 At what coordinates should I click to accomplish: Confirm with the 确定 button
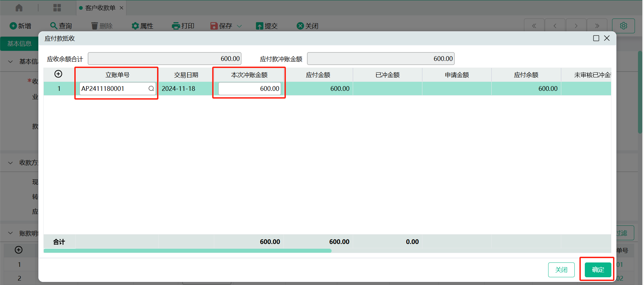598,270
